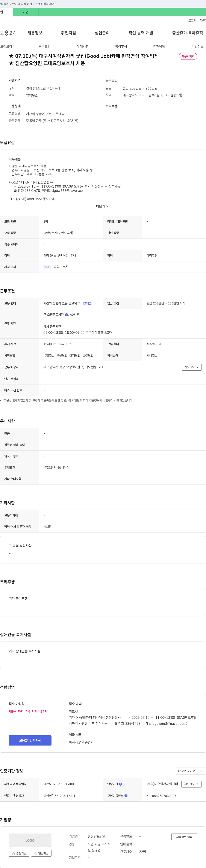The image size is (206, 868).
Task: Click the 채용시까지 deadline badge
Action: [188, 56]
